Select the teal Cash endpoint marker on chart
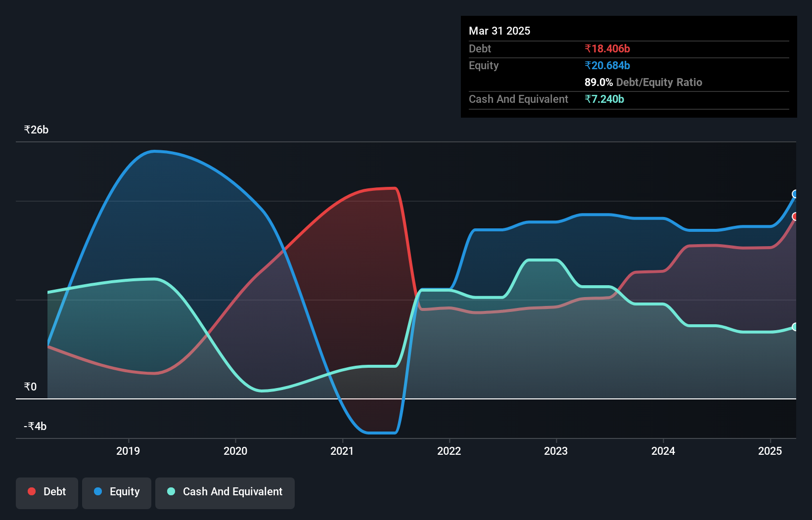 tap(795, 326)
